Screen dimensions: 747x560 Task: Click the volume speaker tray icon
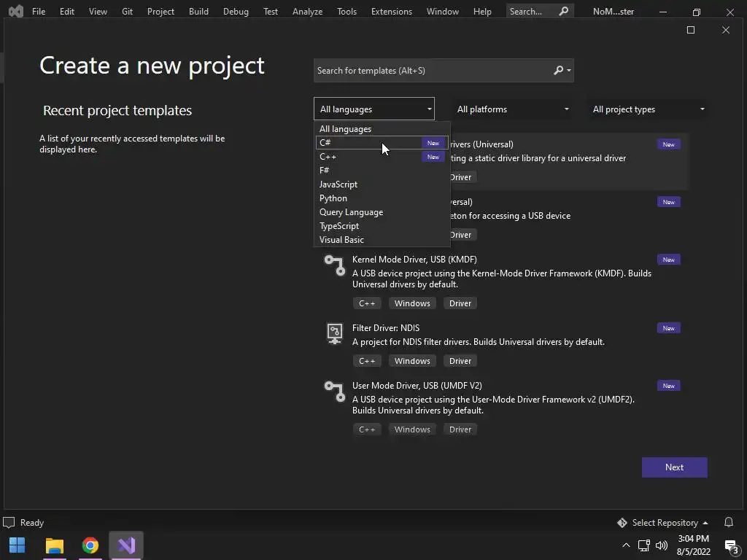pos(661,545)
